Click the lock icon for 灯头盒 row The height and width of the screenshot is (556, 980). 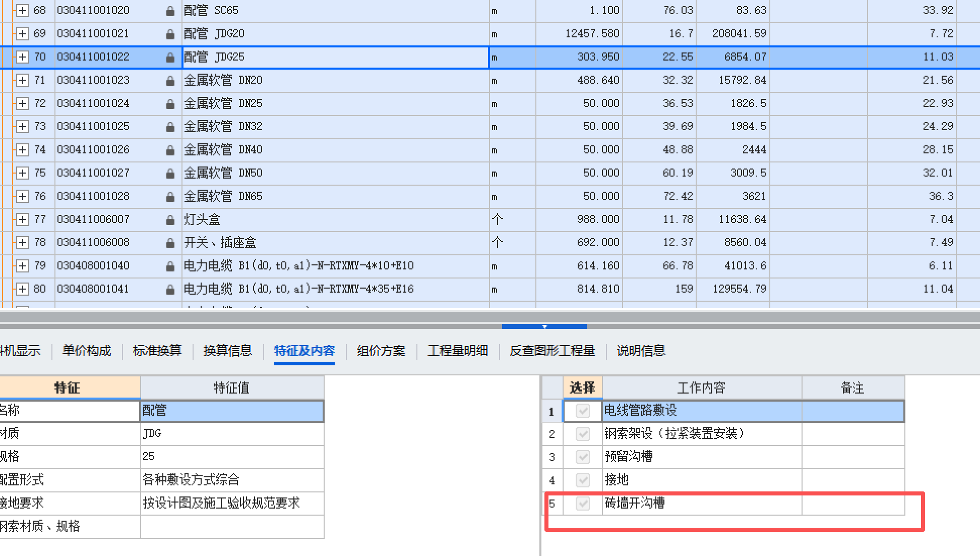click(170, 220)
